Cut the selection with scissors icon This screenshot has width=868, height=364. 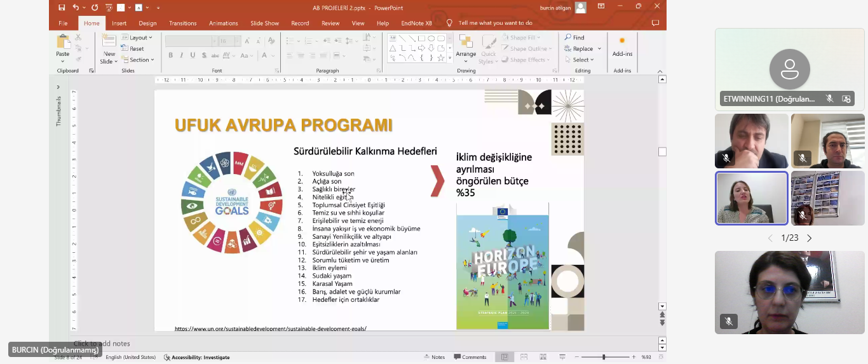point(78,37)
